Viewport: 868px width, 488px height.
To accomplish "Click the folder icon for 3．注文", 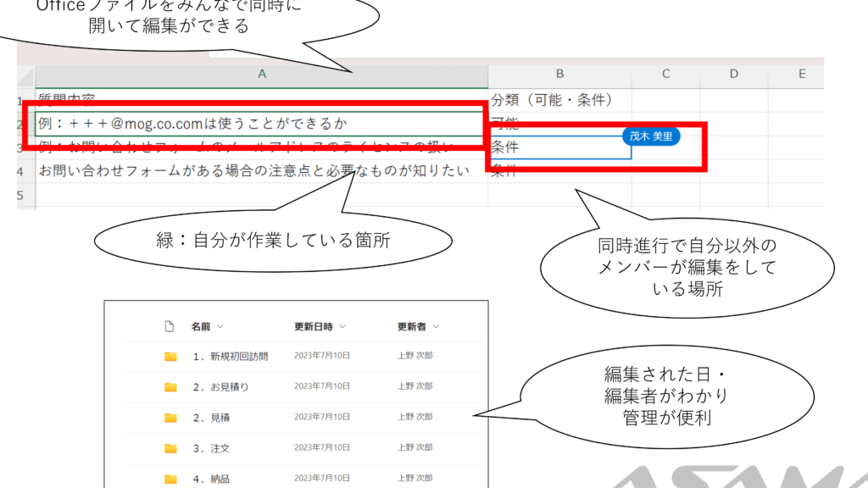I will pos(170,448).
